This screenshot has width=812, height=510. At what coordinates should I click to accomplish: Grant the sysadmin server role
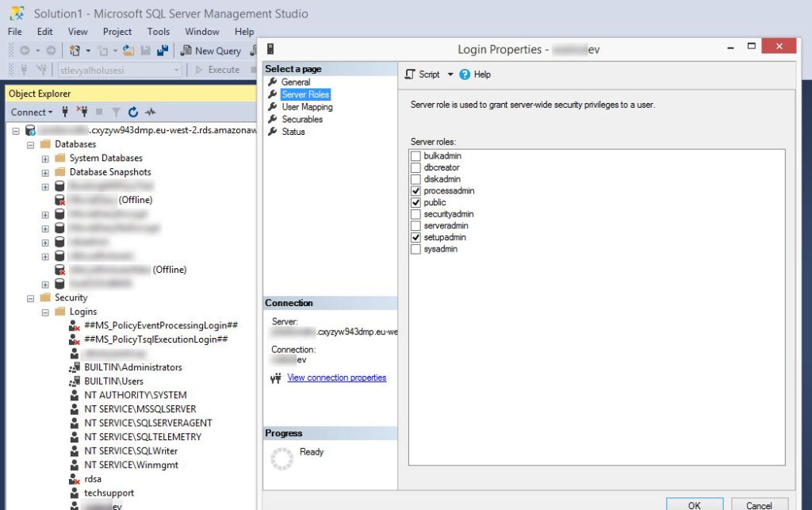(416, 249)
